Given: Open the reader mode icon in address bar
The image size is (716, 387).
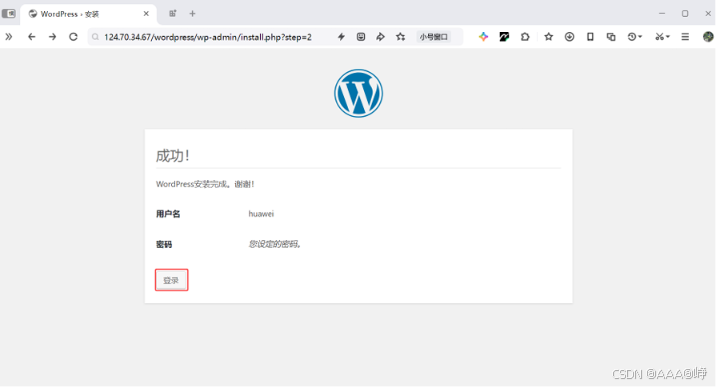Looking at the screenshot, I should 361,37.
